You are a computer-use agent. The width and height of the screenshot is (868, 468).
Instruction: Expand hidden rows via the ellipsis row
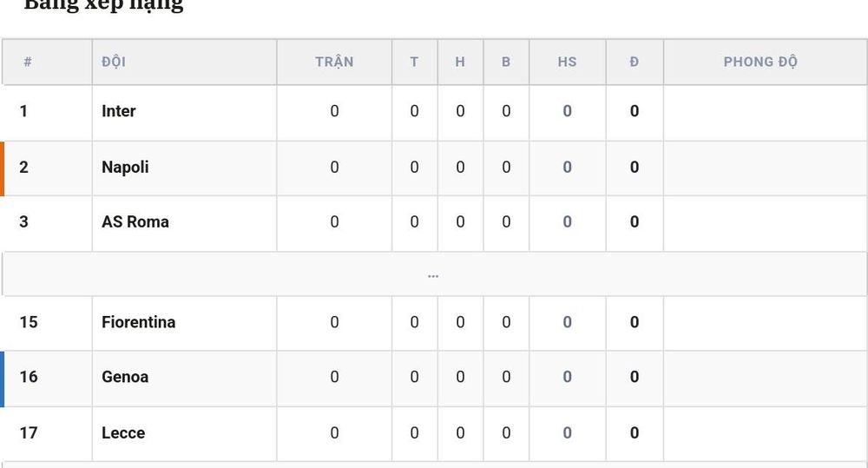coord(433,274)
